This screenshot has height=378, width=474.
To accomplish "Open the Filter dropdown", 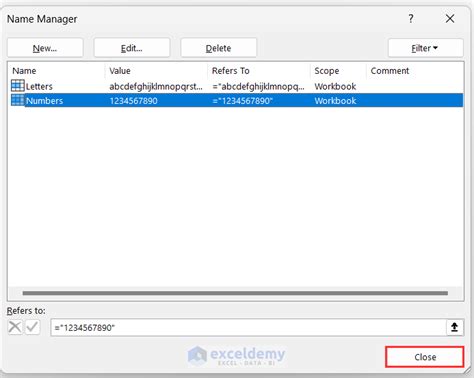I will pos(425,48).
